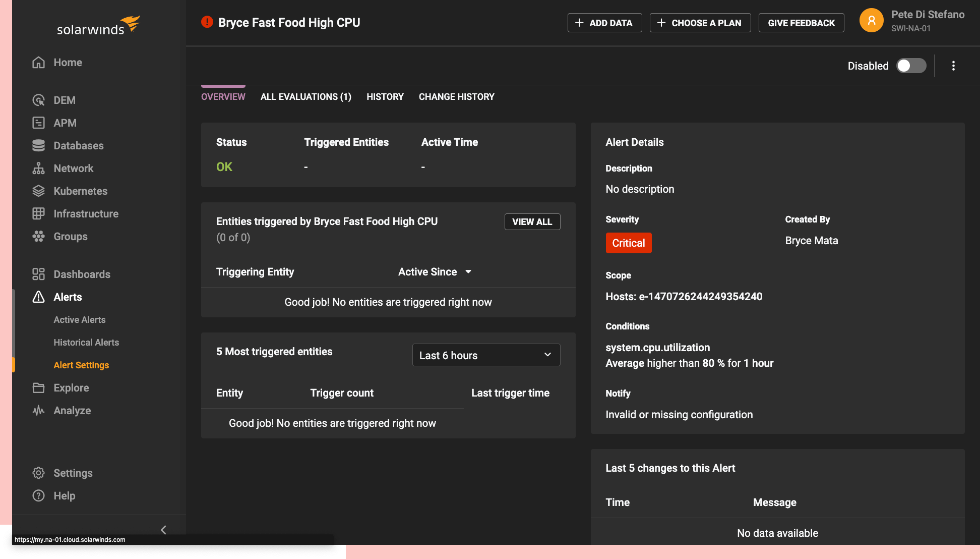Switch to the Change History tab

456,96
